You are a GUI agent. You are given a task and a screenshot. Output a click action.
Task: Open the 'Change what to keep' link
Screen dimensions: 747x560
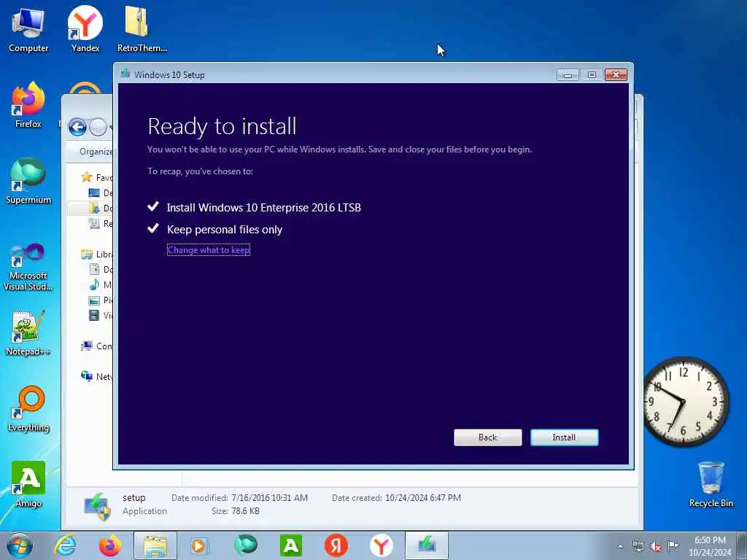[209, 249]
